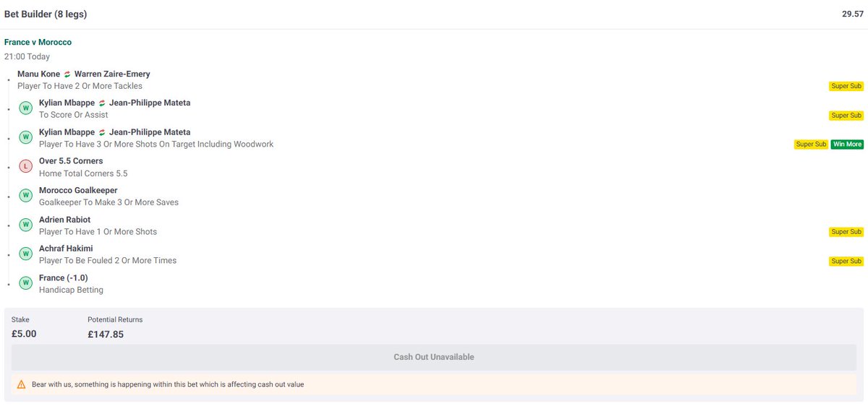868x409 pixels.
Task: Click the Home Total Corners 5.5 text
Action: [83, 173]
